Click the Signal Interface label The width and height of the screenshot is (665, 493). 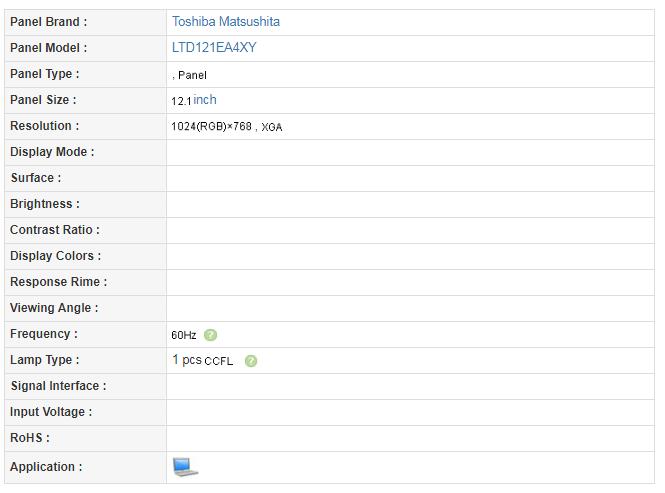(x=58, y=386)
